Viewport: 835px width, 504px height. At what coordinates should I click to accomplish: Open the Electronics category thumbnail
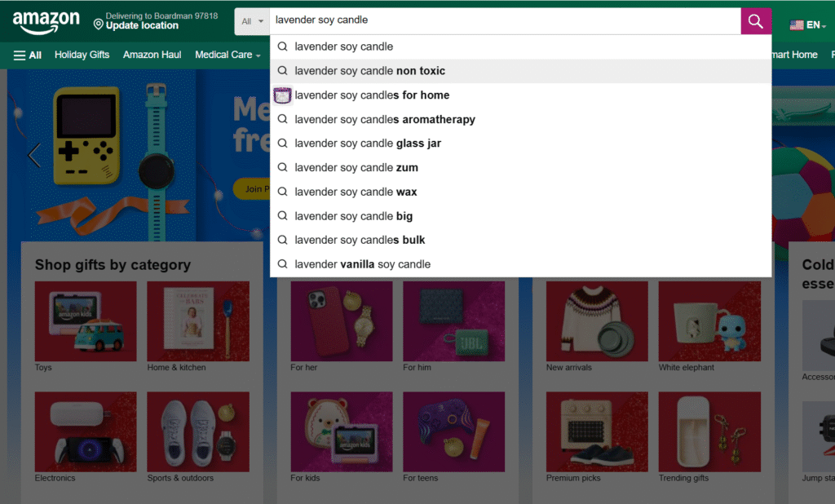86,432
